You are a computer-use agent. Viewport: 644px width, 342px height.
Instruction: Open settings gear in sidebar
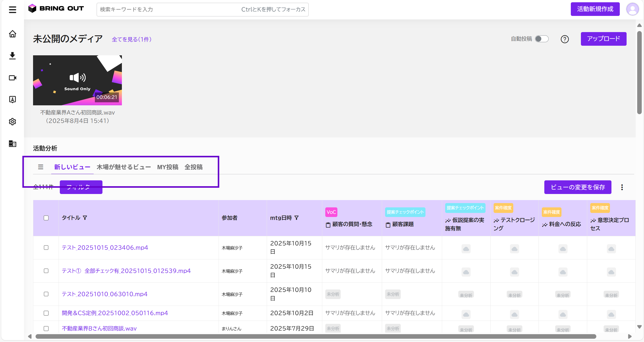tap(12, 122)
